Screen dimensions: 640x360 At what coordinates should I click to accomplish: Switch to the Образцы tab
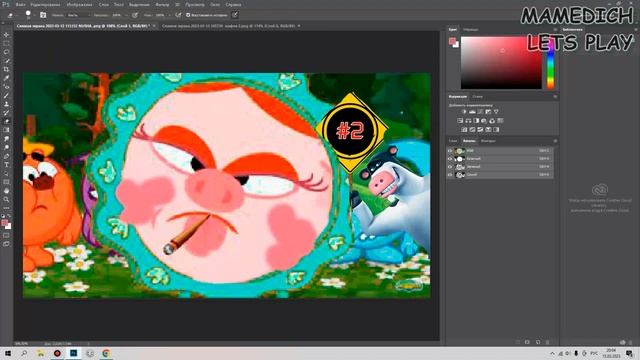(x=471, y=30)
